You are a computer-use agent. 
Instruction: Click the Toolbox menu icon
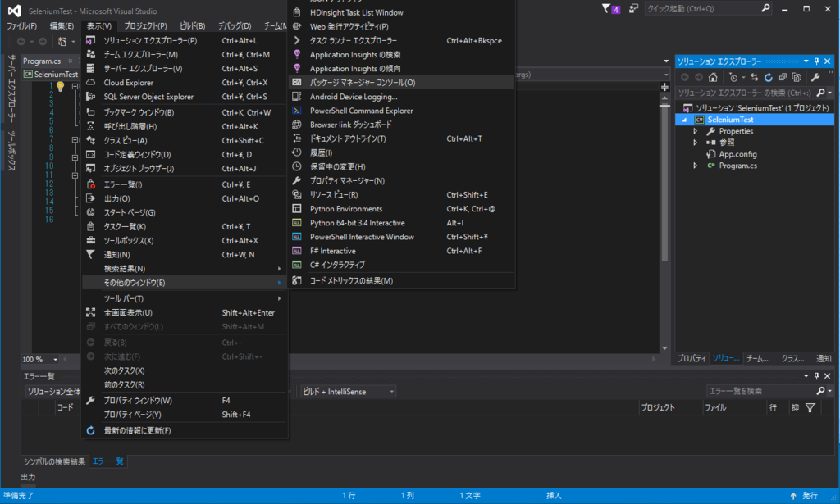(91, 240)
